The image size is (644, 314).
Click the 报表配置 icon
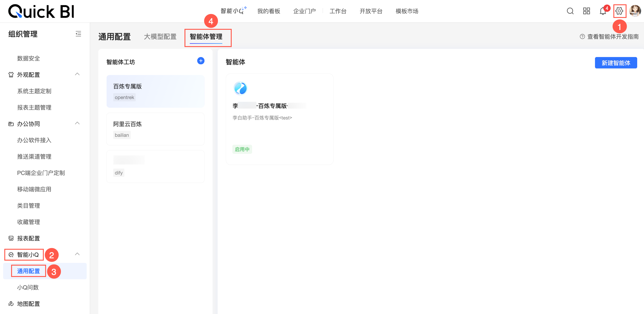click(11, 238)
